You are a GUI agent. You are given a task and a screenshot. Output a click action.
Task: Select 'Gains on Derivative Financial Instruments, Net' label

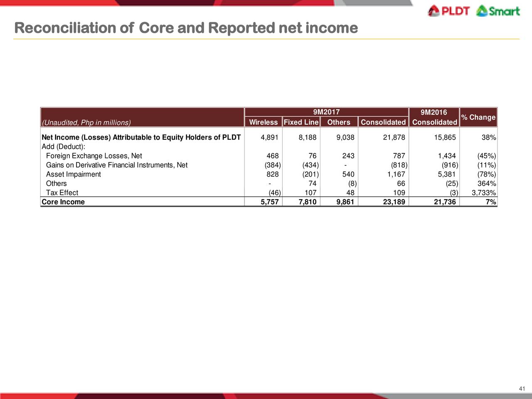click(117, 165)
